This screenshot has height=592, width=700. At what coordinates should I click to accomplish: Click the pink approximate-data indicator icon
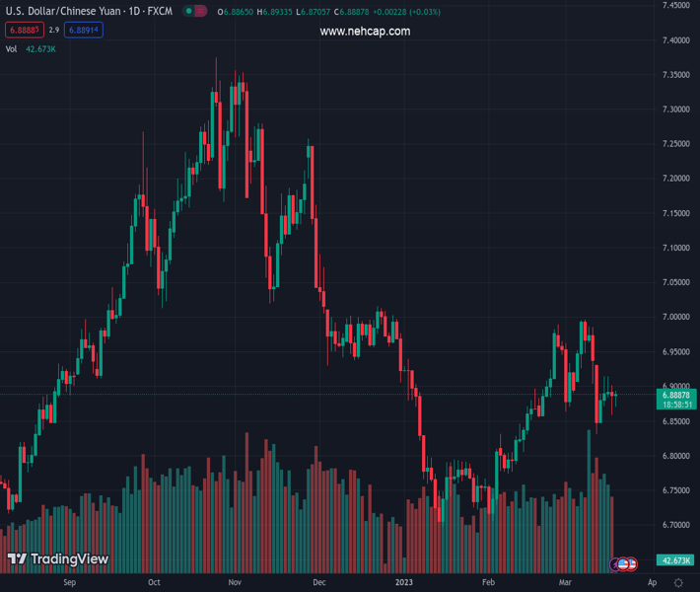(x=200, y=11)
